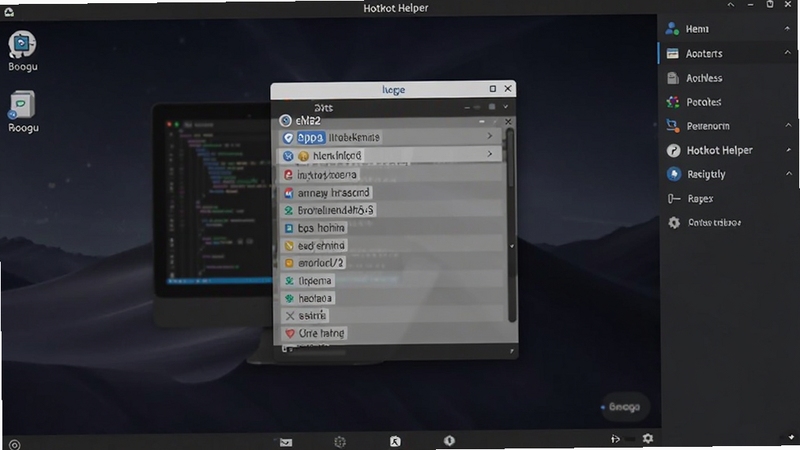The height and width of the screenshot is (450, 800).
Task: Click the green icon beside tlpdema
Action: pyautogui.click(x=289, y=281)
